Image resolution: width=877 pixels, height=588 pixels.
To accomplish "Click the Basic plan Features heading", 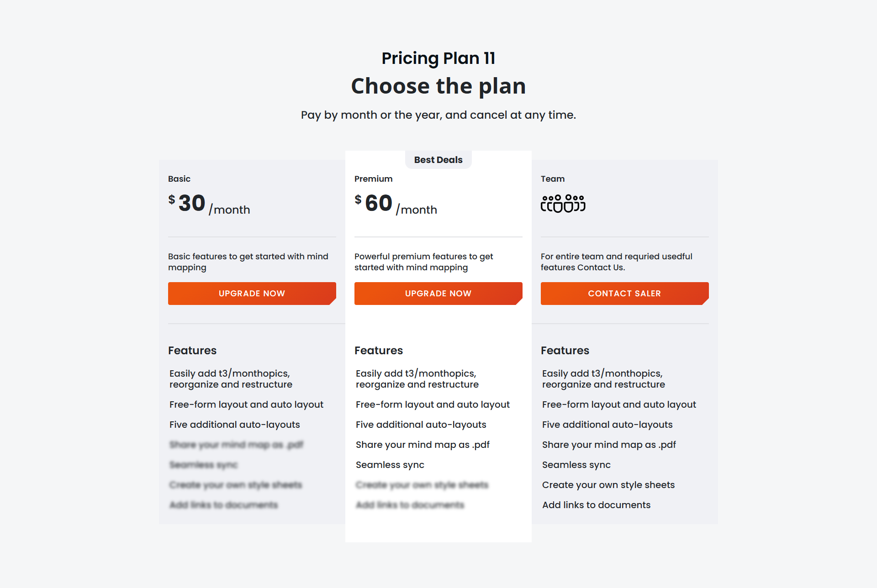I will click(192, 351).
